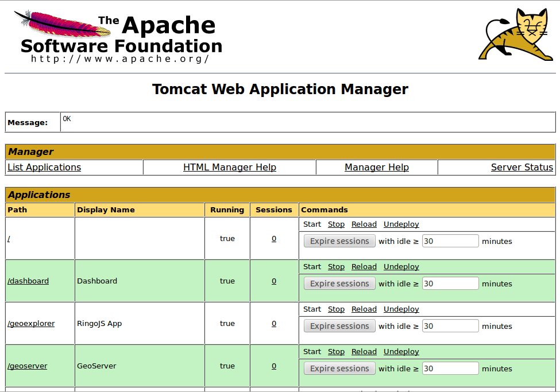560x392 pixels.
Task: Click the idle minutes field for RingoJS App
Action: point(450,325)
